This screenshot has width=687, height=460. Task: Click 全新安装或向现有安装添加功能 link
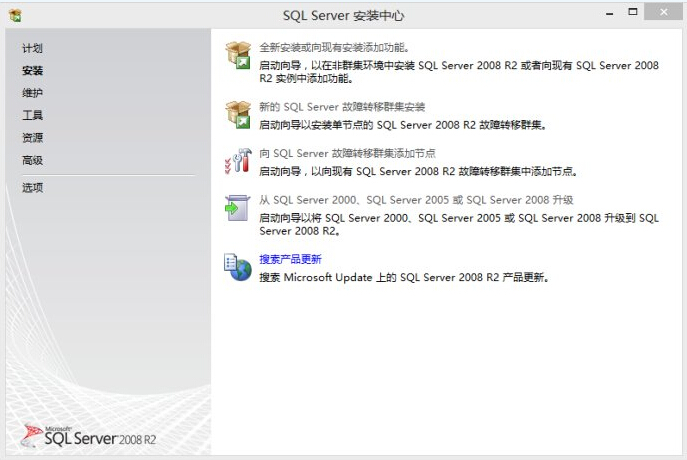tap(334, 47)
